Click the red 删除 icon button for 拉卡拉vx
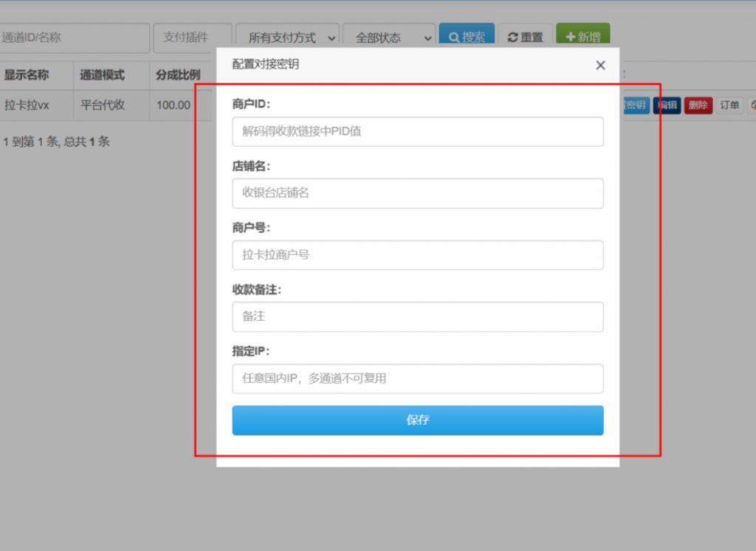This screenshot has height=551, width=756. (x=698, y=105)
